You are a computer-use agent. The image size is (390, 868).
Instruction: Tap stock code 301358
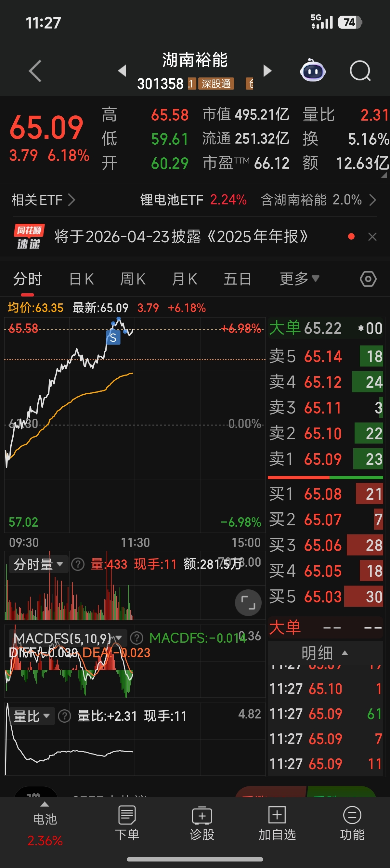point(160,84)
